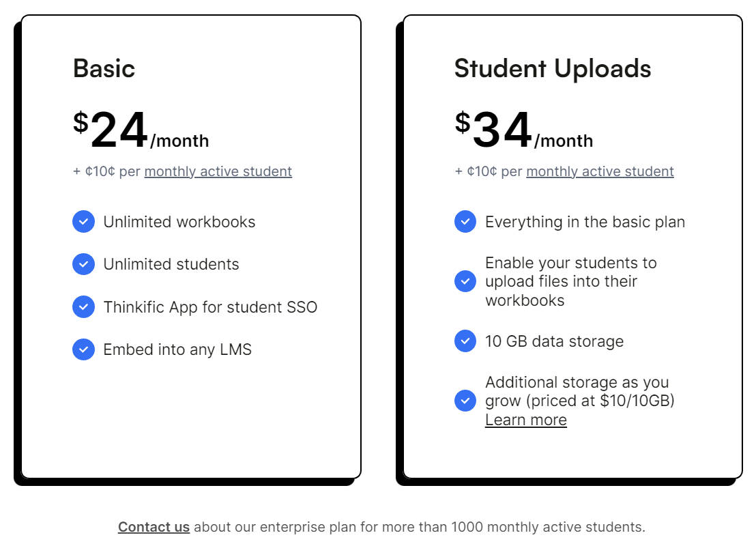Image resolution: width=756 pixels, height=546 pixels.
Task: Click the check icon beside Additional storage as you grow
Action: (x=465, y=401)
